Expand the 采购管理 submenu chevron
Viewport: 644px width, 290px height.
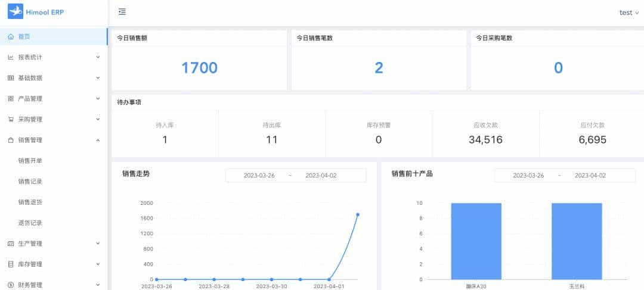coord(98,119)
